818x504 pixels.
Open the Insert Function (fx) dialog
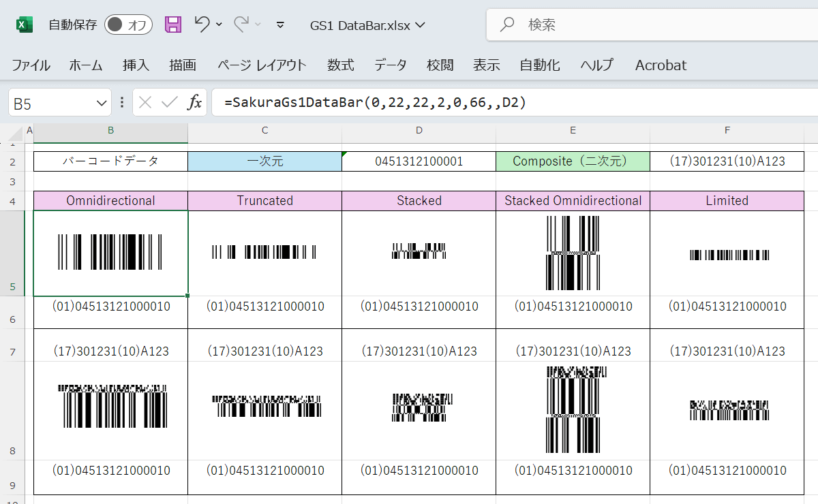[x=196, y=101]
